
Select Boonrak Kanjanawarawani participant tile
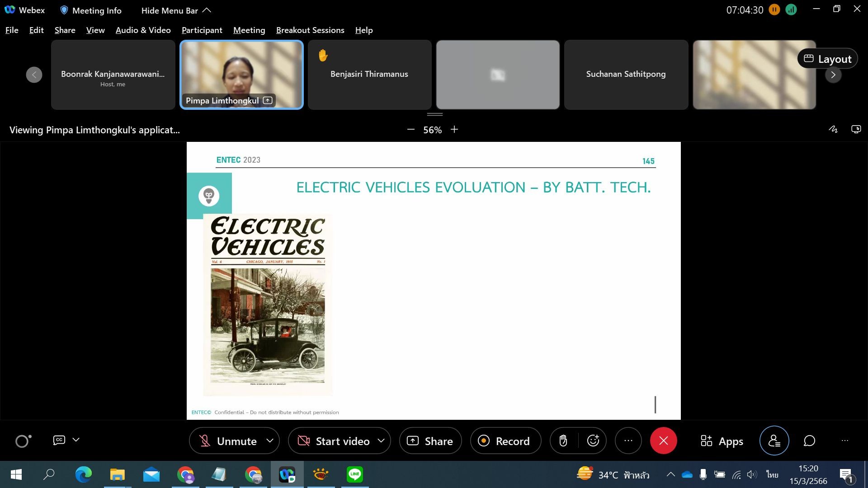(113, 75)
